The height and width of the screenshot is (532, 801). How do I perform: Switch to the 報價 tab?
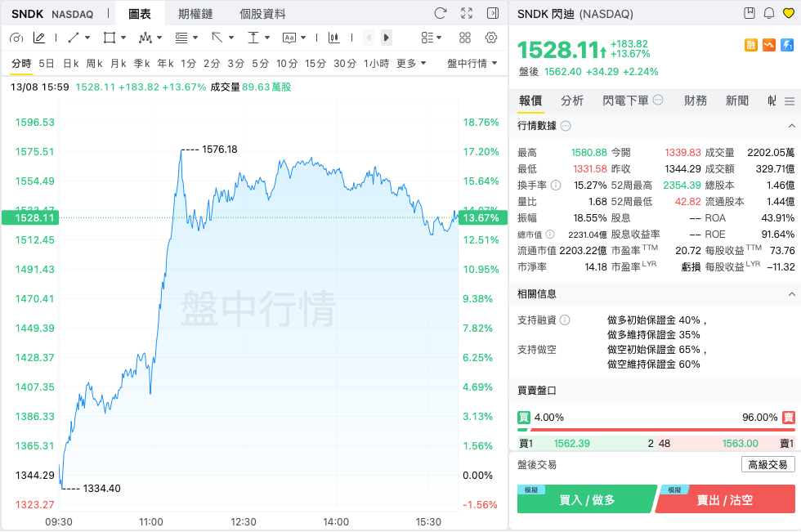[530, 101]
